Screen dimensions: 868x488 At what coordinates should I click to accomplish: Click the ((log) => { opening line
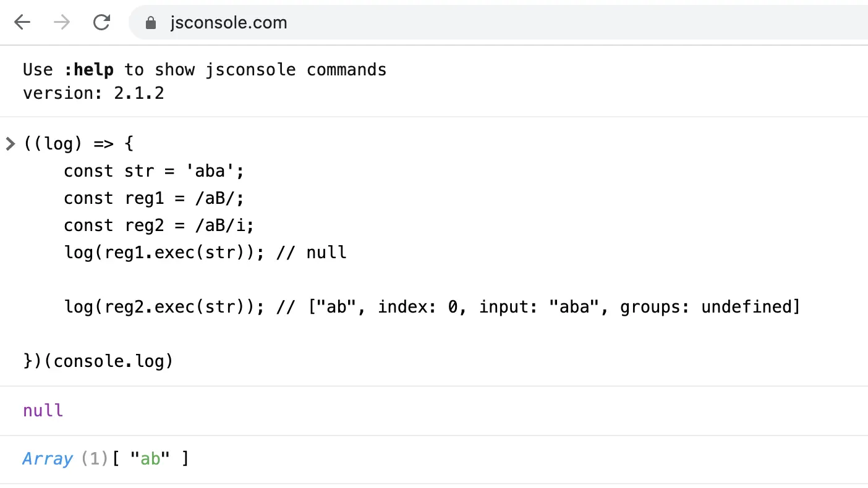click(x=79, y=145)
